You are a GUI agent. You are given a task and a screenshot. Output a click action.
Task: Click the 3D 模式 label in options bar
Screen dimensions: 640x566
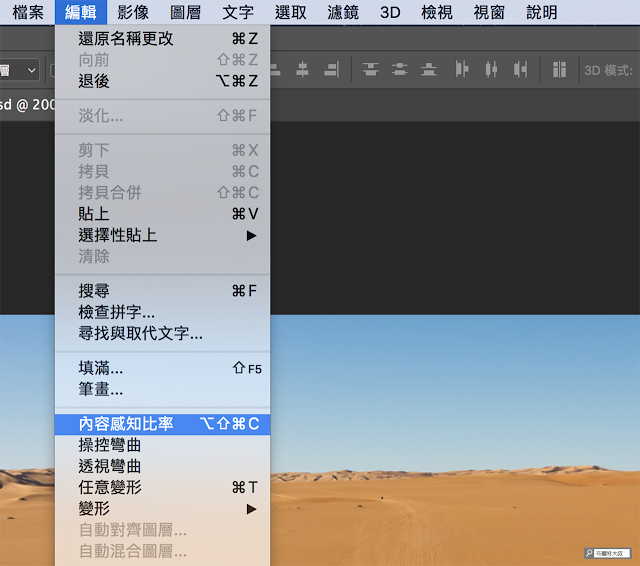[x=608, y=71]
